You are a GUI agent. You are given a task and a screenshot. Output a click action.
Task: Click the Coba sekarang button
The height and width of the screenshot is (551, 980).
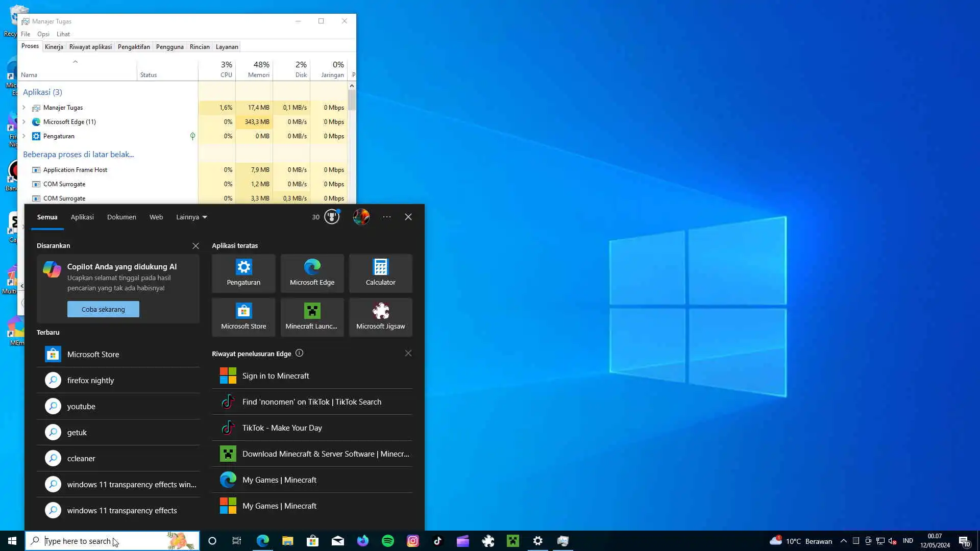pyautogui.click(x=103, y=309)
